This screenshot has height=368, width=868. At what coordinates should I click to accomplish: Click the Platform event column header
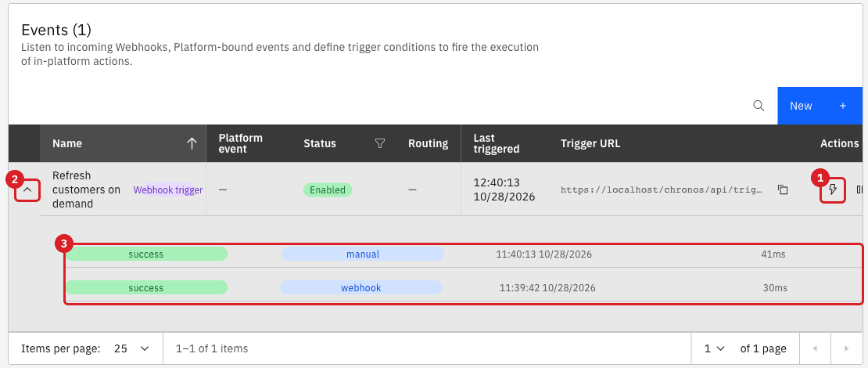tap(241, 143)
